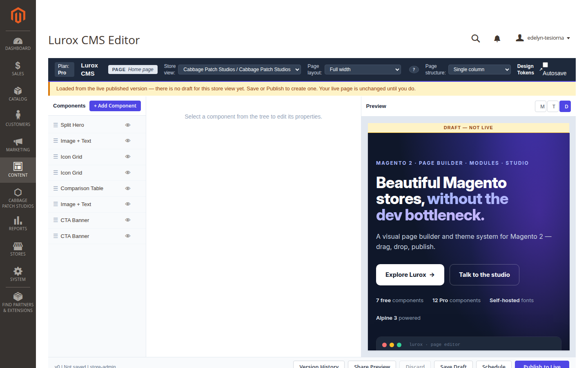
Task: Click the page layout help icon
Action: pos(414,70)
